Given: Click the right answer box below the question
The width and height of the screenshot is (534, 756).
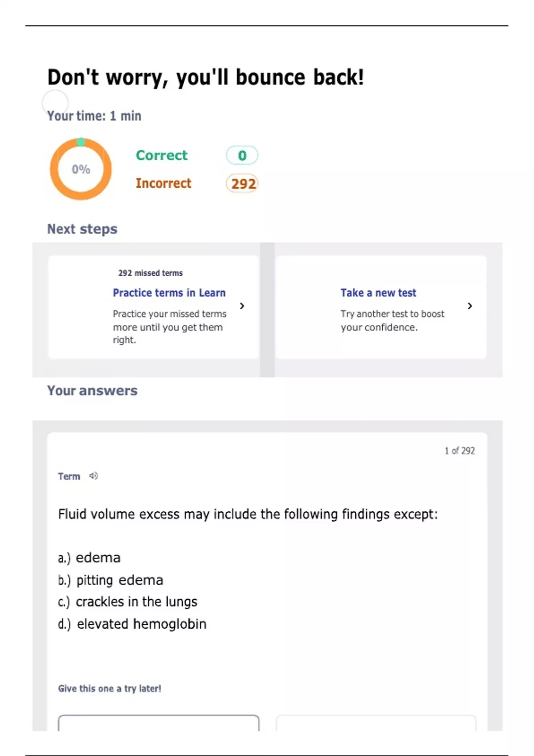Looking at the screenshot, I should click(376, 723).
